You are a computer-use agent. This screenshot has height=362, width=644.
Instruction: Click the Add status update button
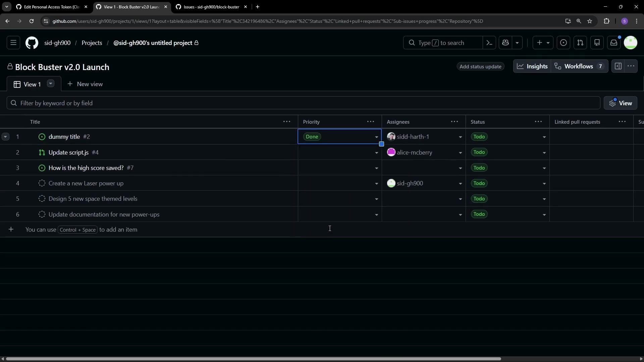pyautogui.click(x=480, y=66)
